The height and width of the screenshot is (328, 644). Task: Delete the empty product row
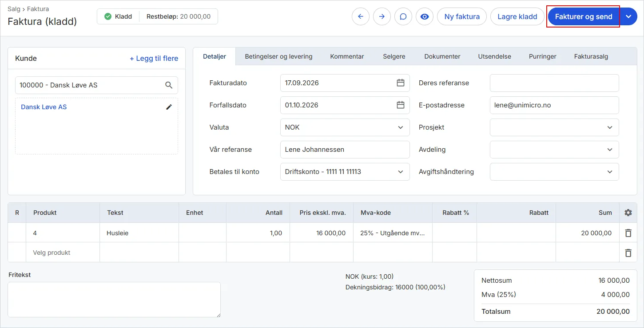point(628,253)
